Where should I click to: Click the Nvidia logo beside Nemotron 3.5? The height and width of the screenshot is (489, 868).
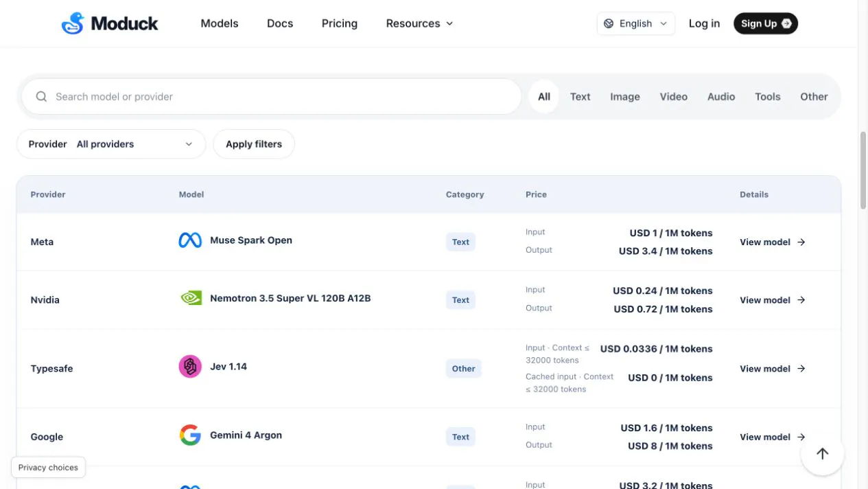(190, 298)
